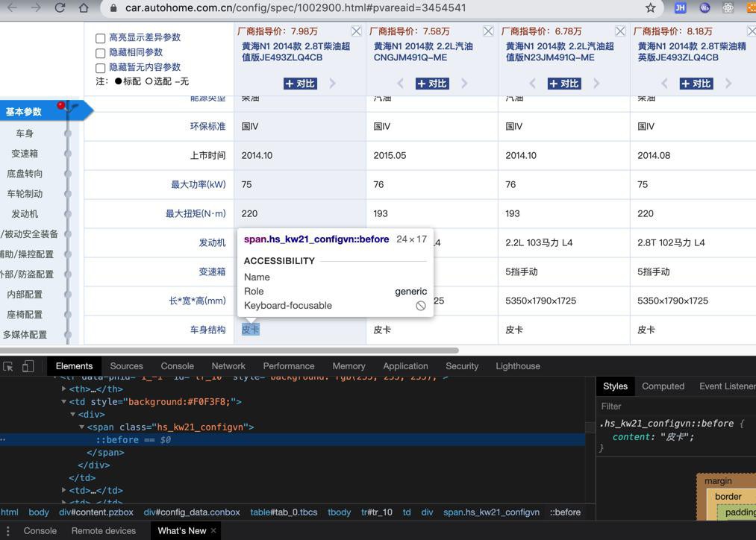
Task: Open the Network panel tab
Action: (x=228, y=366)
